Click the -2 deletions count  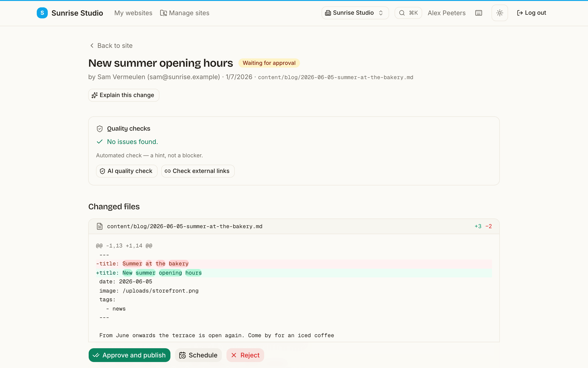pyautogui.click(x=489, y=226)
